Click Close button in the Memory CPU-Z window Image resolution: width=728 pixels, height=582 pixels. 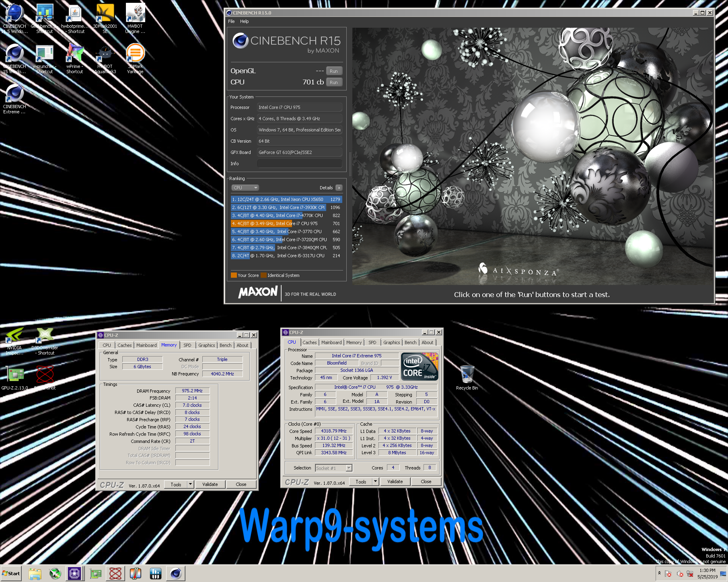[241, 484]
